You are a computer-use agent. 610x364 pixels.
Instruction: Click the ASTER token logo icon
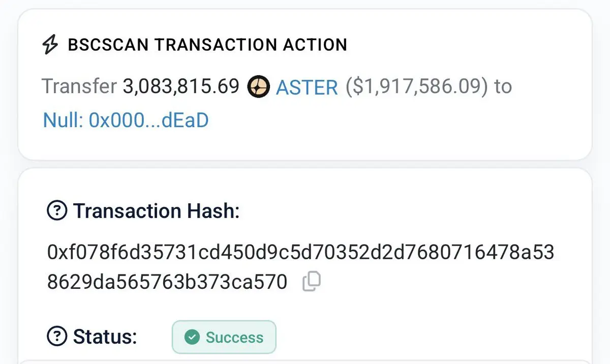point(258,87)
